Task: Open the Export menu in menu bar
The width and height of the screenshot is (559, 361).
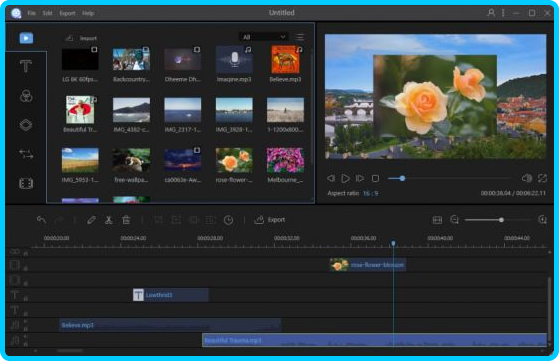Action: tap(67, 13)
